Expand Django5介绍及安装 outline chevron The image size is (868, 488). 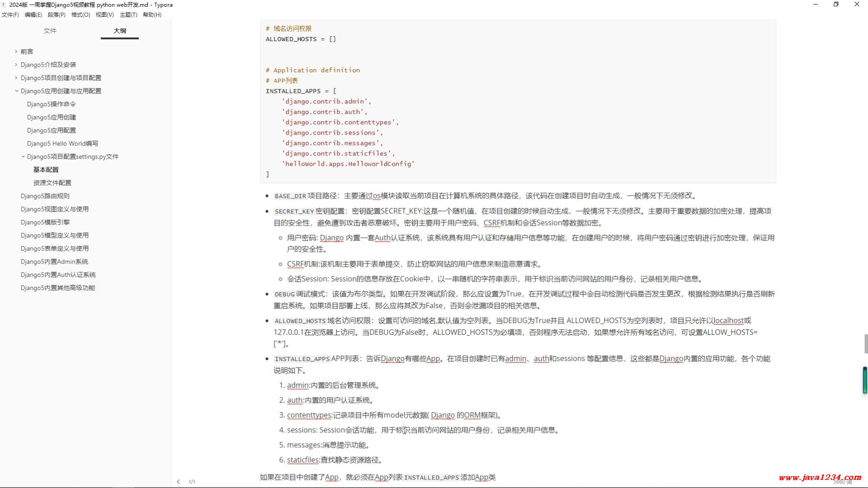tap(16, 65)
